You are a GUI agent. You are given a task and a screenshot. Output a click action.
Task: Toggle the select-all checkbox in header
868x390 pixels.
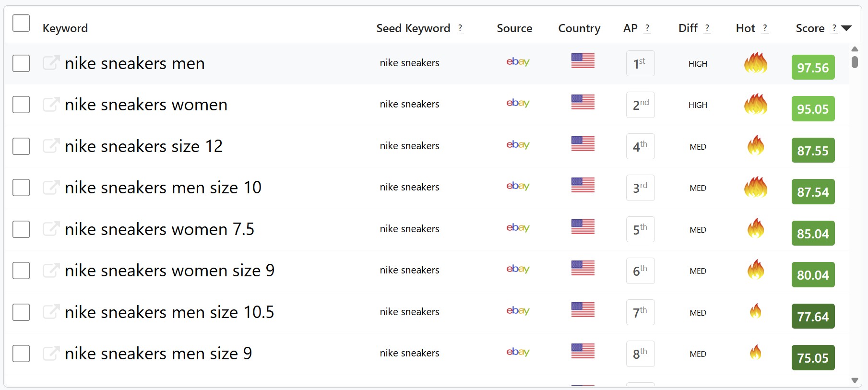click(x=21, y=23)
